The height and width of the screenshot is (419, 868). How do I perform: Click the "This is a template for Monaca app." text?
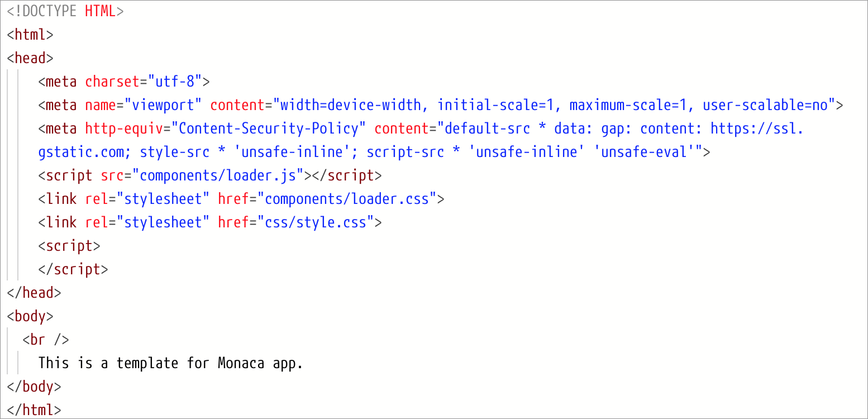pyautogui.click(x=170, y=363)
